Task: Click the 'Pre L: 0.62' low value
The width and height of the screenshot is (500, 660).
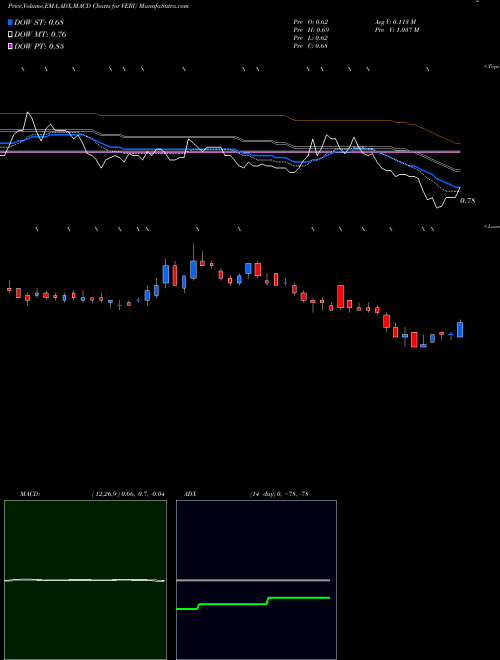Action: coord(311,38)
